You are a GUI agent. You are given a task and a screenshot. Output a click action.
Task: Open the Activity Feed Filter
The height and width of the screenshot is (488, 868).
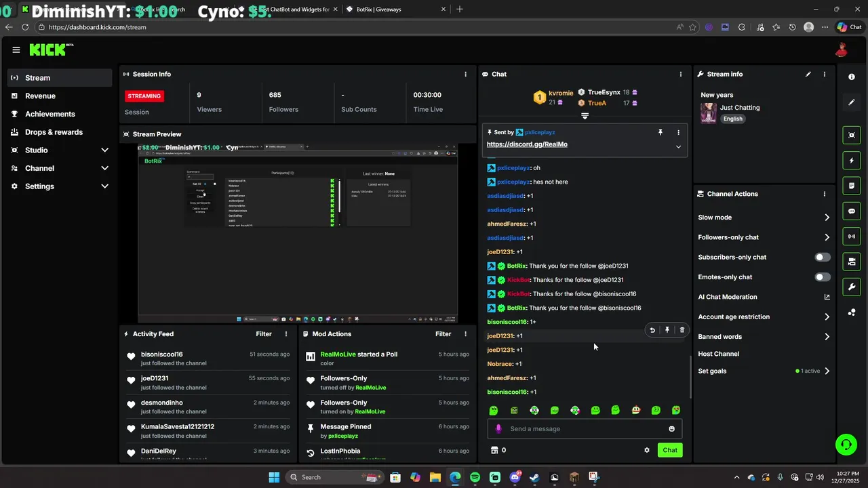coord(264,334)
